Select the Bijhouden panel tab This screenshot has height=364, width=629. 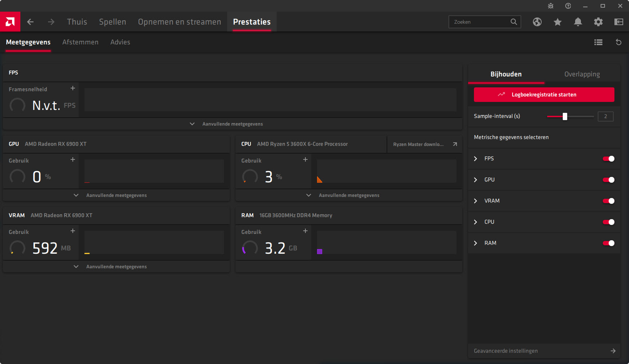click(506, 74)
